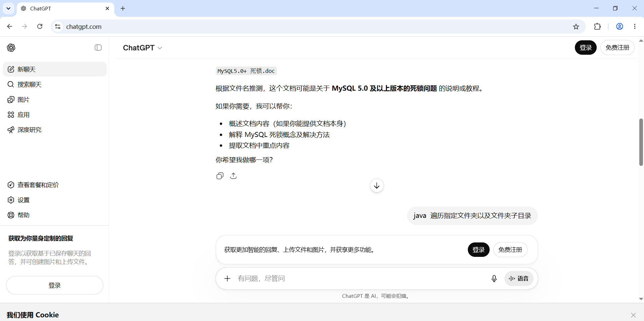
Task: Open 帮助 help in sidebar
Action: pyautogui.click(x=55, y=215)
